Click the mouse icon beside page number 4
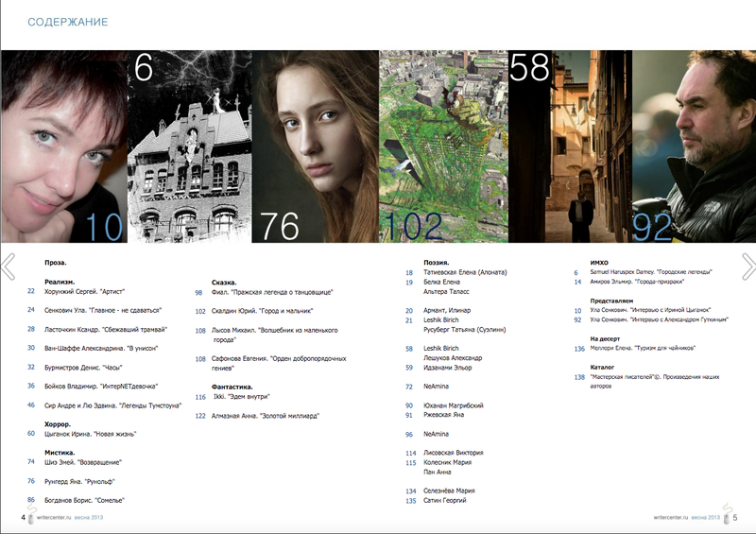The width and height of the screenshot is (756, 534). [31, 517]
